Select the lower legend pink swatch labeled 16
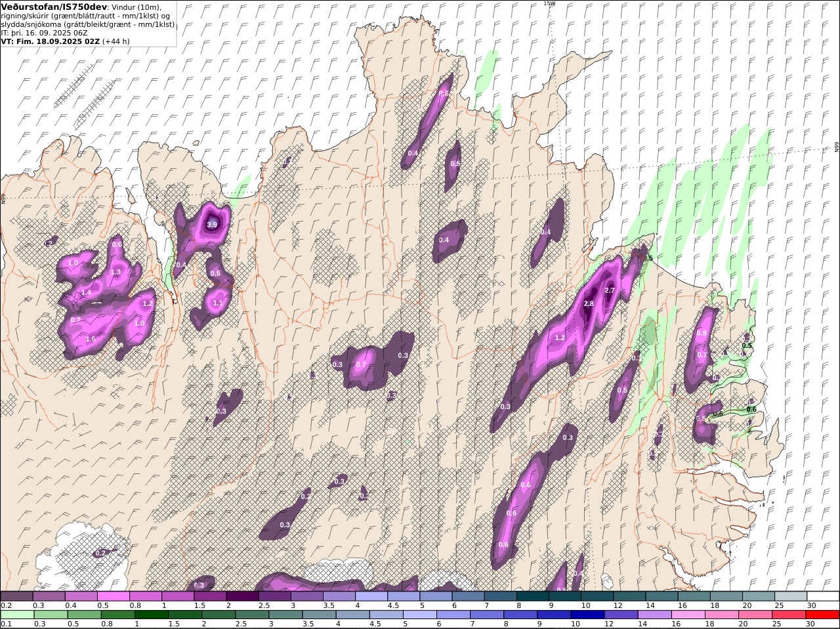This screenshot has height=629, width=840. coord(688,615)
